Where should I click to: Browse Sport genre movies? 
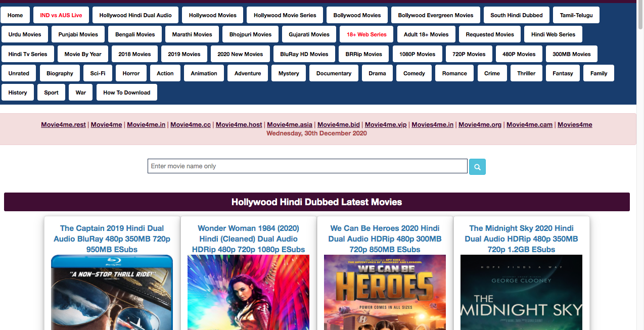click(52, 92)
